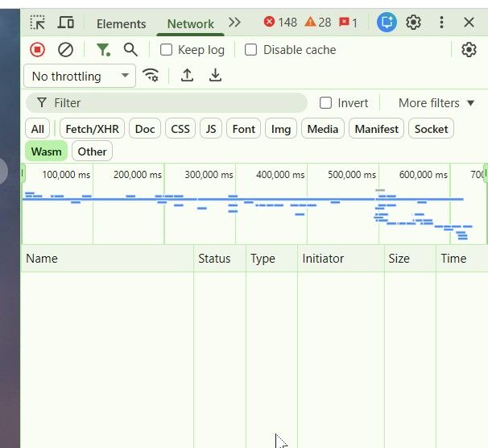
Task: Tick the Invert checkbox
Action: pos(325,103)
